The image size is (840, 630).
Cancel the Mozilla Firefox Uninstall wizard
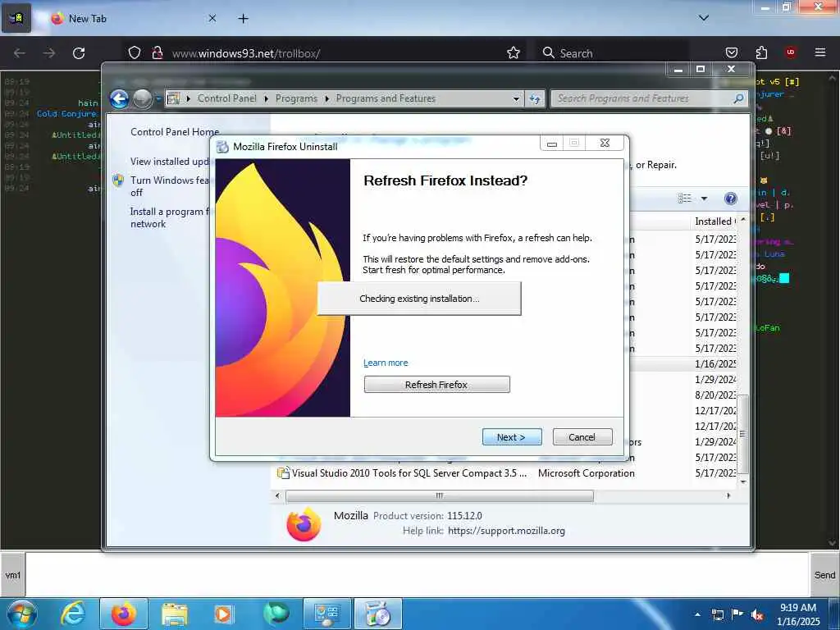tap(582, 437)
